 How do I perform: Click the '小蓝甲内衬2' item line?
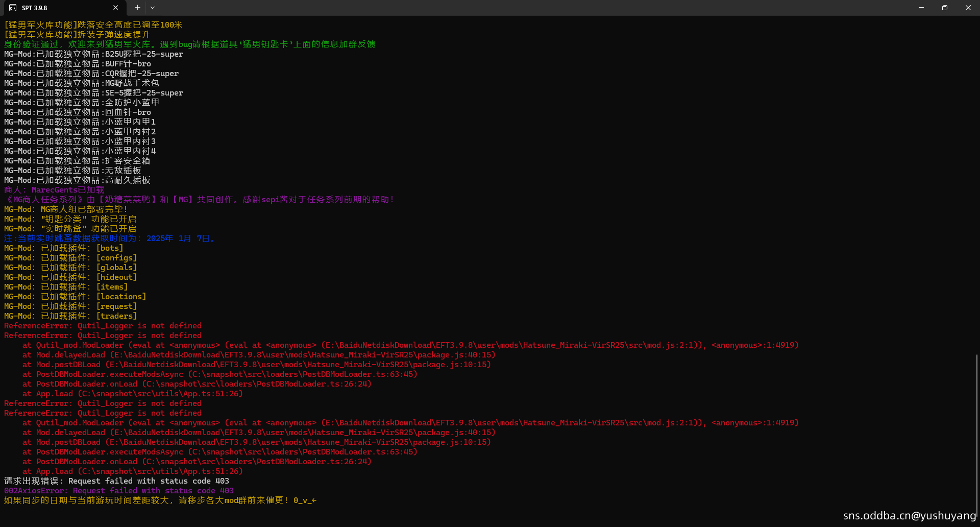80,132
